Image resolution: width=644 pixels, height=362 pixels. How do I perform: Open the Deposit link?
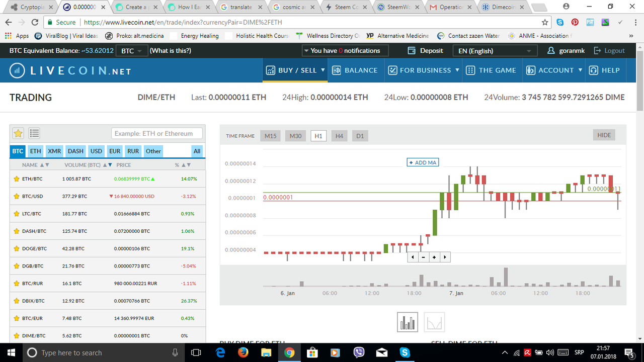pyautogui.click(x=426, y=51)
